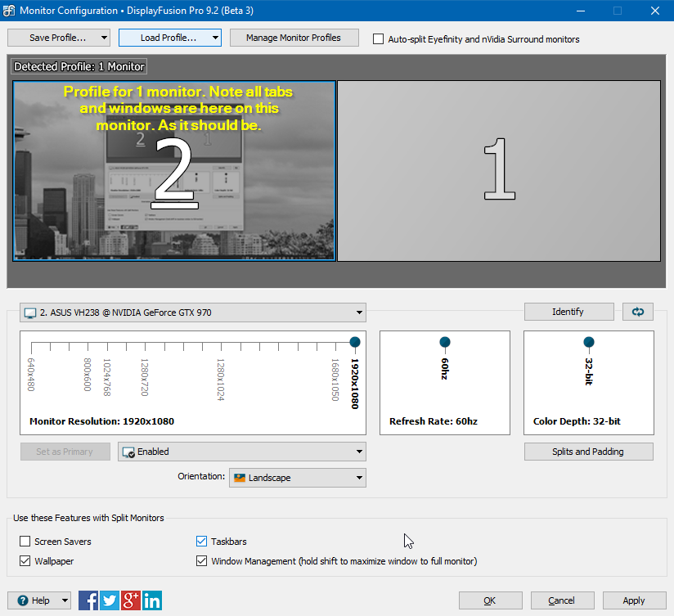674x616 pixels.
Task: Disable the Wallpaper checkbox
Action: 25,561
